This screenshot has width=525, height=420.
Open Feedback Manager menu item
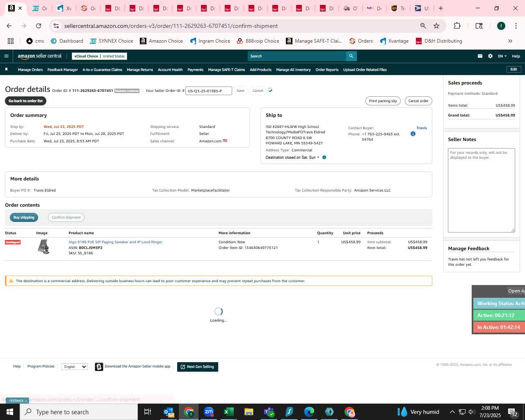tap(63, 70)
